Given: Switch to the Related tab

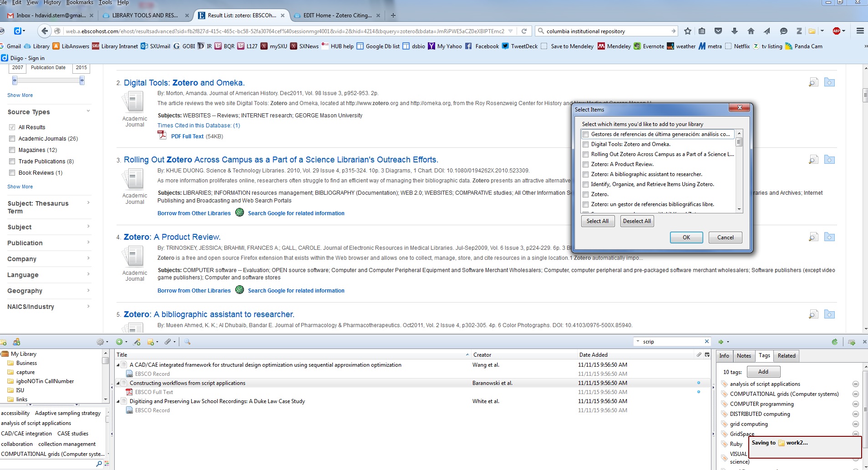Looking at the screenshot, I should click(x=787, y=356).
